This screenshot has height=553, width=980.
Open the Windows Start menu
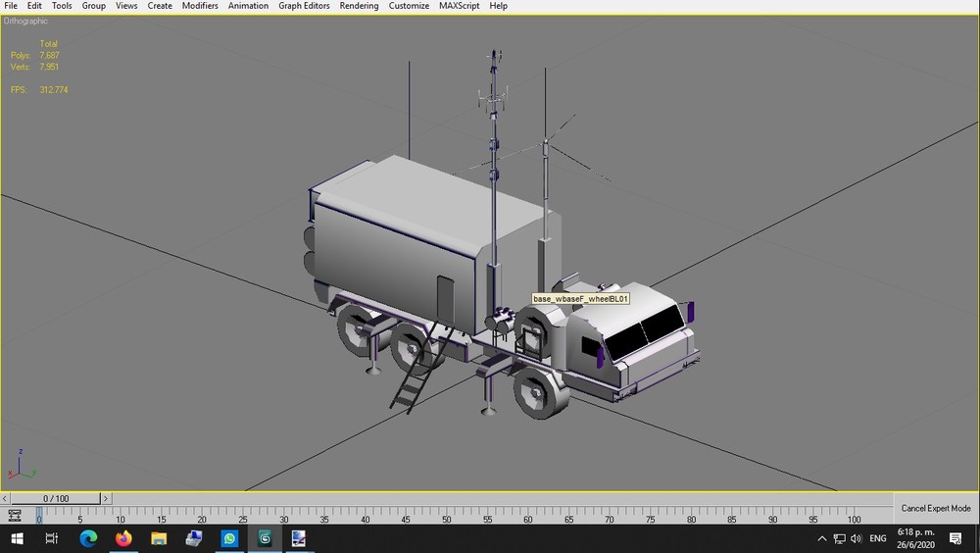point(17,538)
